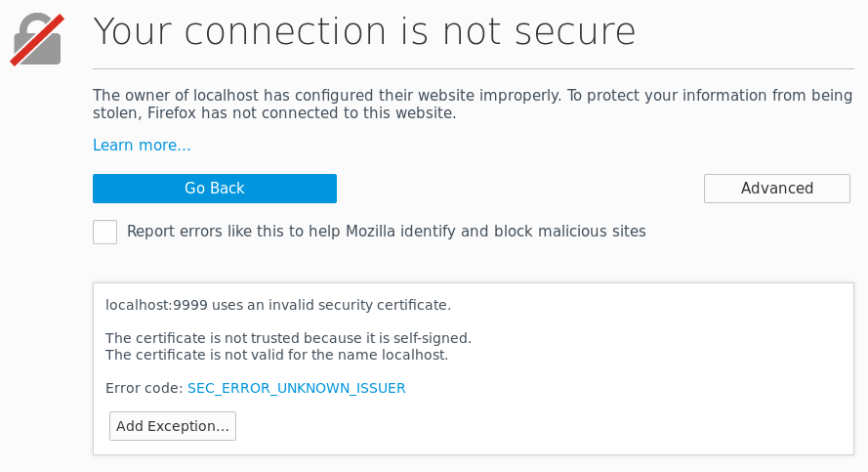
Task: Click the Error code label text
Action: [x=144, y=388]
